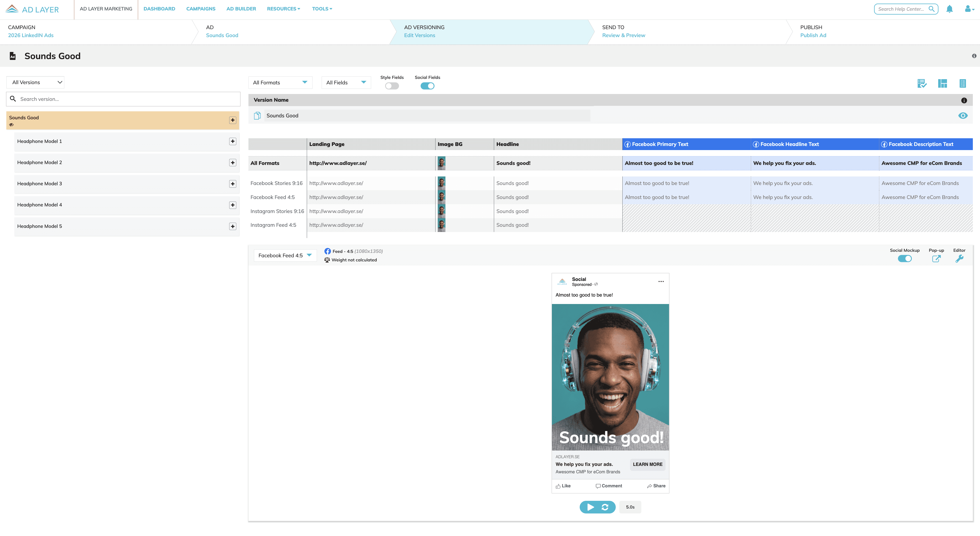The height and width of the screenshot is (536, 980).
Task: Open the All Formats filter dropdown
Action: tap(280, 82)
